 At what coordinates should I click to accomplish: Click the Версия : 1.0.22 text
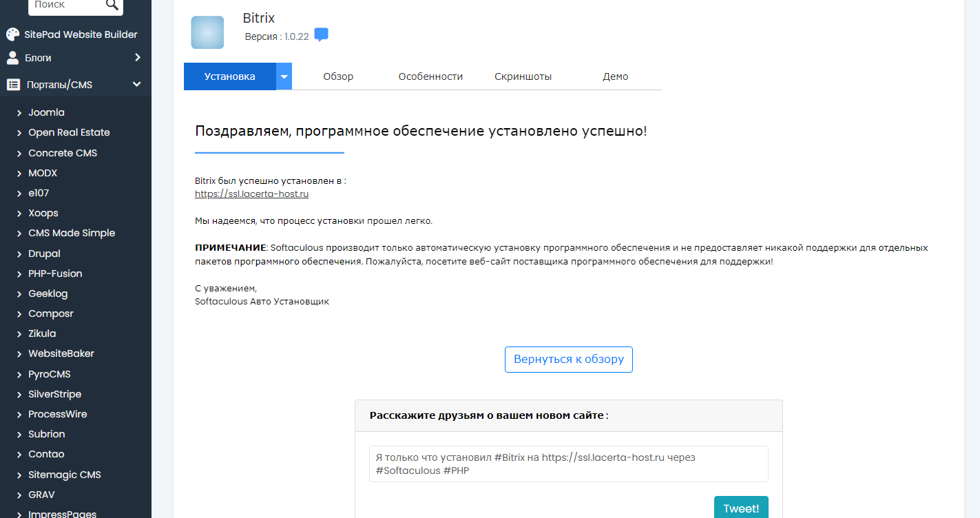tap(277, 37)
